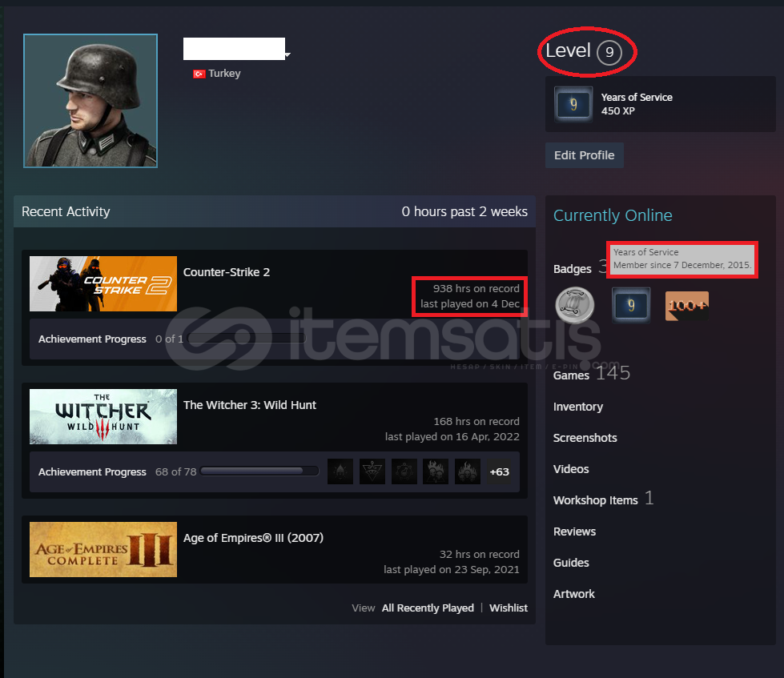Image resolution: width=784 pixels, height=678 pixels.
Task: Click the 32 hrs on record text
Action: click(480, 554)
